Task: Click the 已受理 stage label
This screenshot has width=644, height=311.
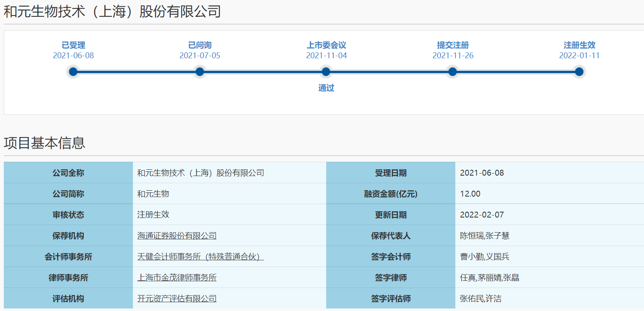Action: coord(73,45)
